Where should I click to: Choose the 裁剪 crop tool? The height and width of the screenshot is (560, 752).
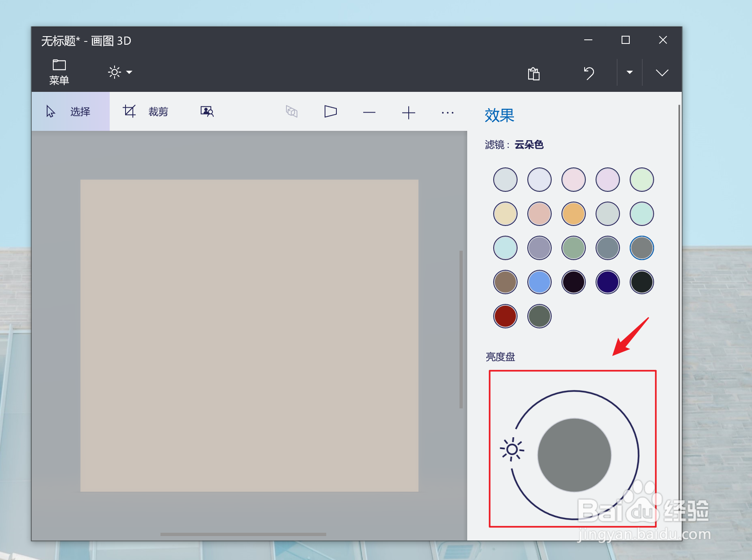coord(145,111)
